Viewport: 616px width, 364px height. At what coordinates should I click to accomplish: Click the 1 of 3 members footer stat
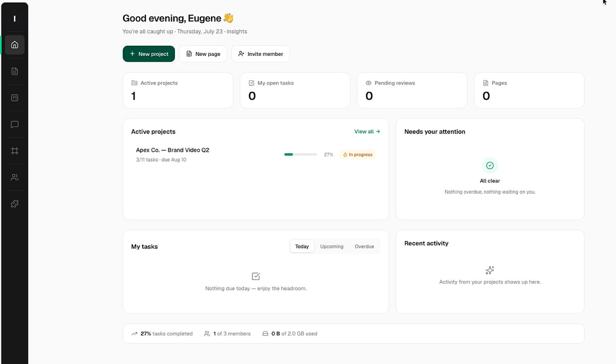227,334
